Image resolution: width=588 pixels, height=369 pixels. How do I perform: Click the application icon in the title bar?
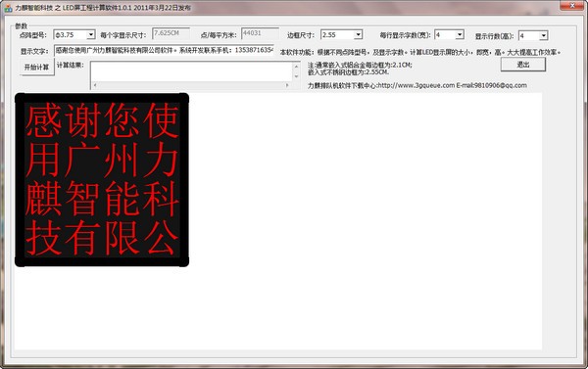point(8,8)
